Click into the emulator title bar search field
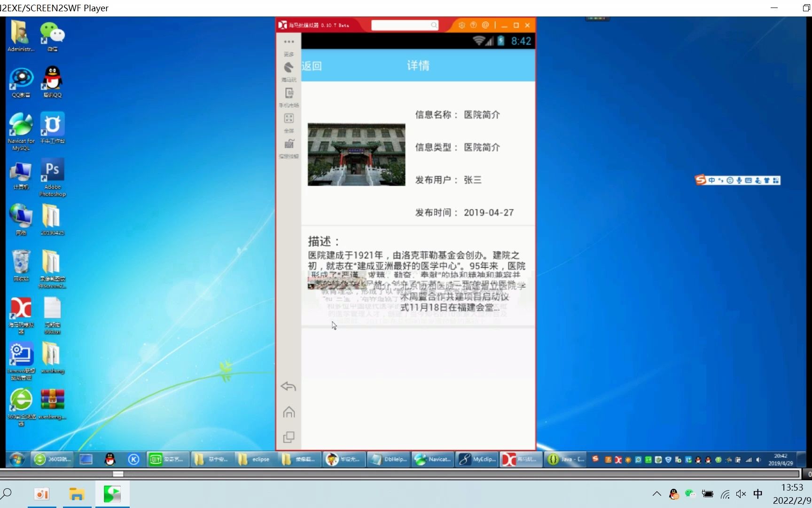Image resolution: width=812 pixels, height=508 pixels. pos(405,25)
